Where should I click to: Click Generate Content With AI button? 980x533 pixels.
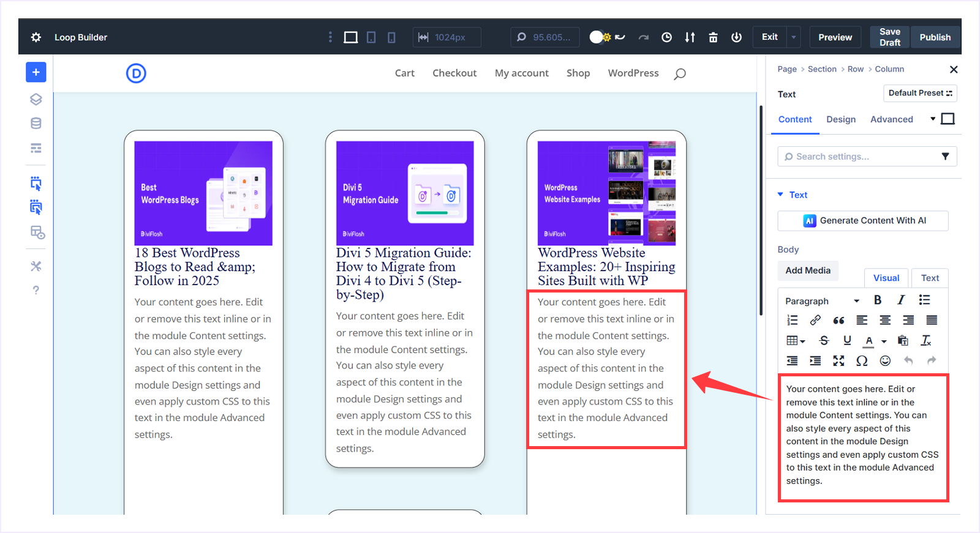point(863,221)
